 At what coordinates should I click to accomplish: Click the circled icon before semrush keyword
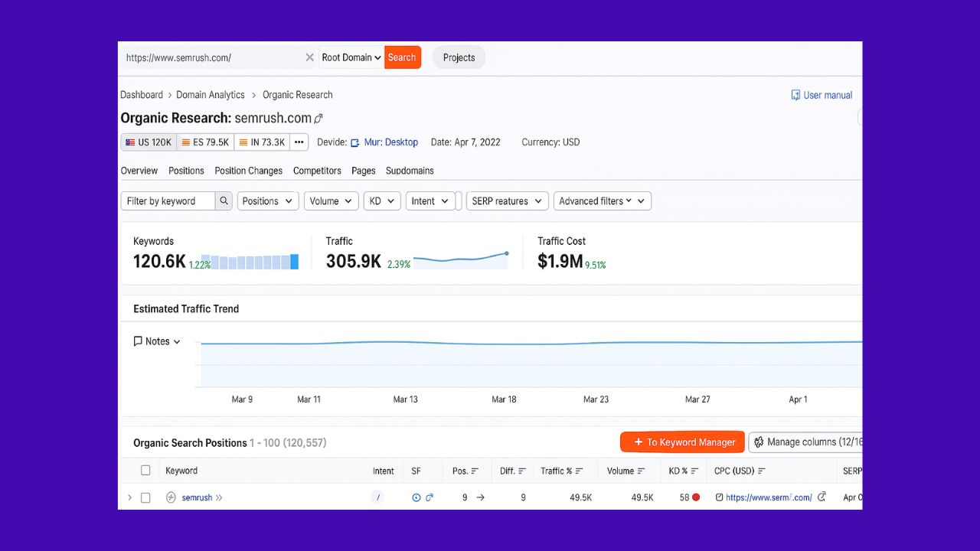171,497
